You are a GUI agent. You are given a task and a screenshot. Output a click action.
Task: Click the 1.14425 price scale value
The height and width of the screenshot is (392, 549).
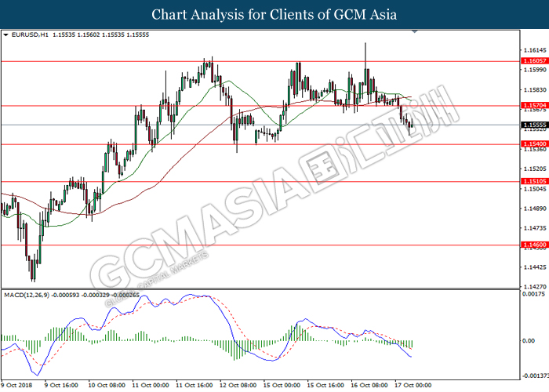(535, 267)
